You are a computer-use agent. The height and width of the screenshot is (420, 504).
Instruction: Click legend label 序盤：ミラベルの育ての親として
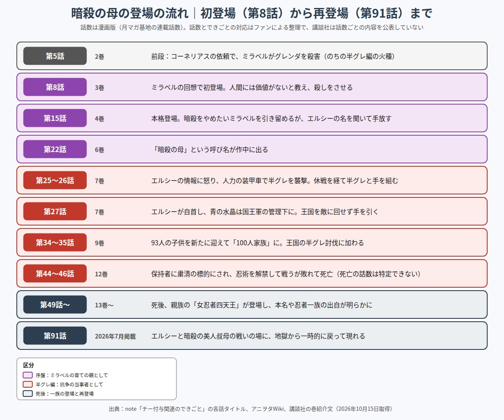coord(72,375)
